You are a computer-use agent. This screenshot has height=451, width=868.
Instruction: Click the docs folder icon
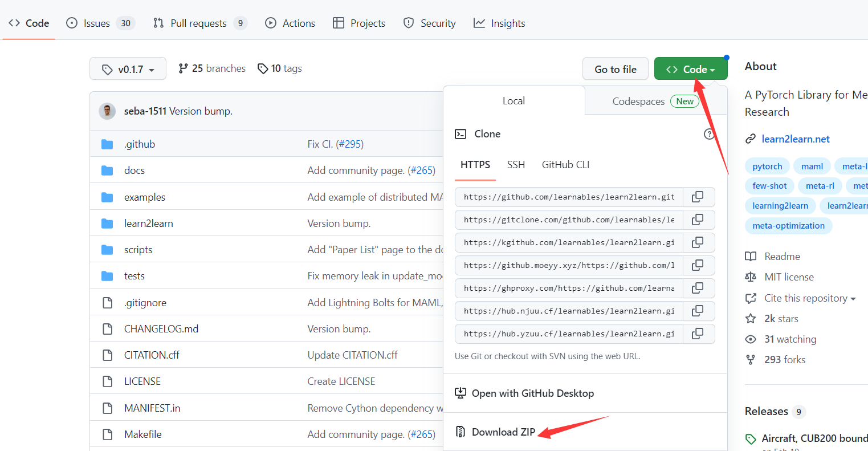coord(107,170)
